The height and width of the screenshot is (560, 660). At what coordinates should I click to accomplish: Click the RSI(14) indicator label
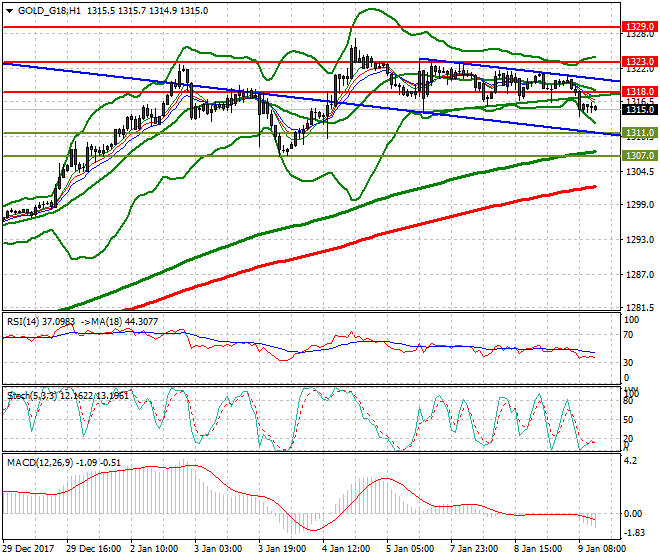[x=23, y=322]
